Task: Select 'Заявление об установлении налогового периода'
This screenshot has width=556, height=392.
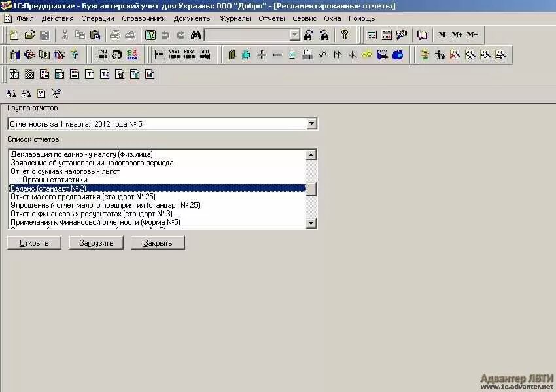Action: (158, 163)
